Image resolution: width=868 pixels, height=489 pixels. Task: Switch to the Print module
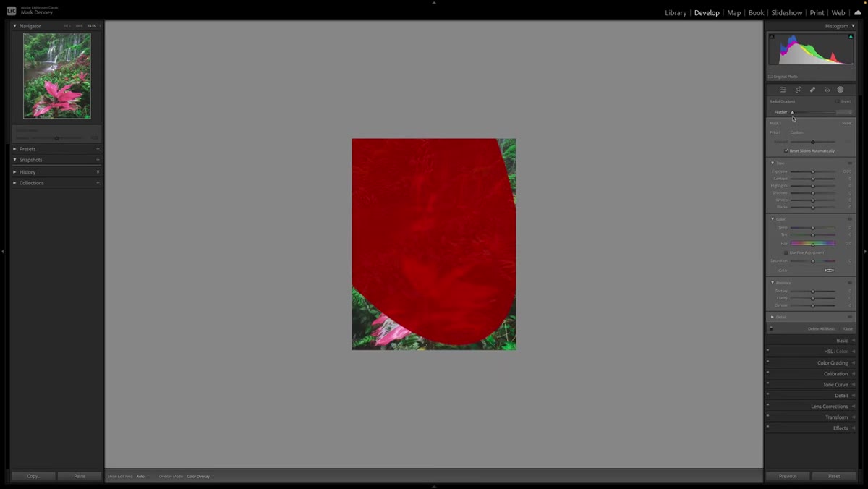click(817, 13)
